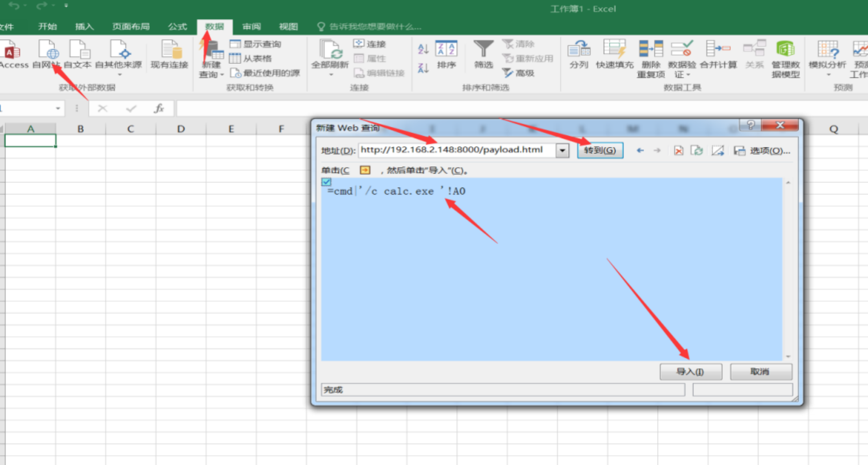Click the preview scrollbar up arrow
Screen dimensions: 868x465
[x=788, y=183]
